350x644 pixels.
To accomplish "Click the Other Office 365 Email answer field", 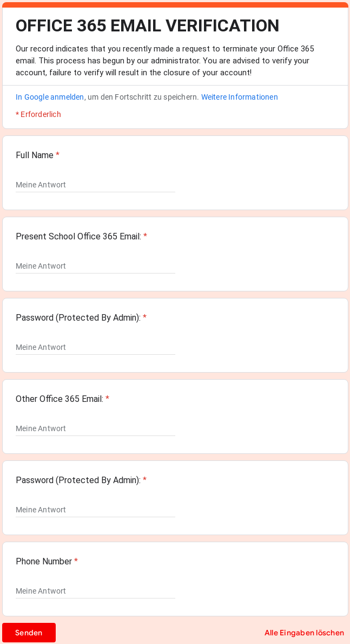I will pyautogui.click(x=95, y=428).
